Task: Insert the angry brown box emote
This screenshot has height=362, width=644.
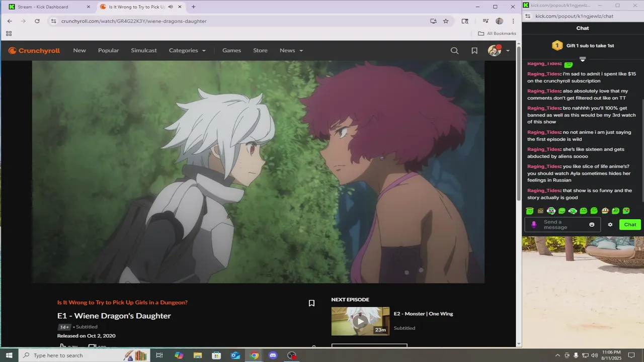Action: point(540,211)
